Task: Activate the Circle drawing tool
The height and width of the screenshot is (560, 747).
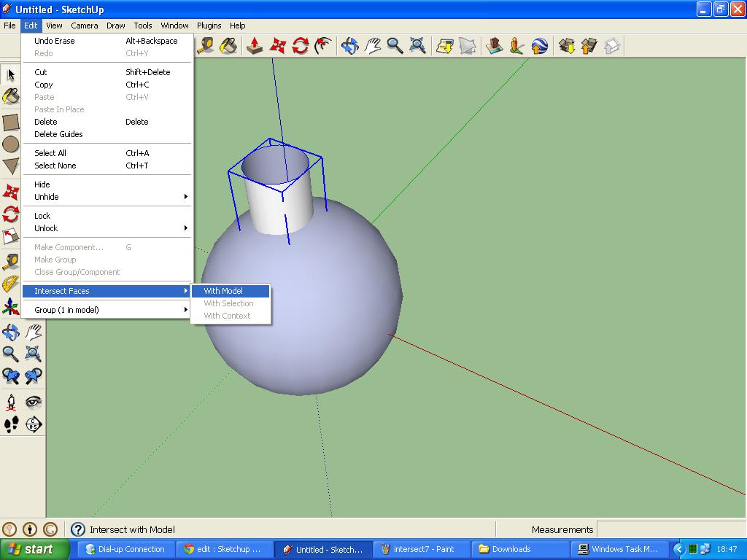Action: [11, 144]
